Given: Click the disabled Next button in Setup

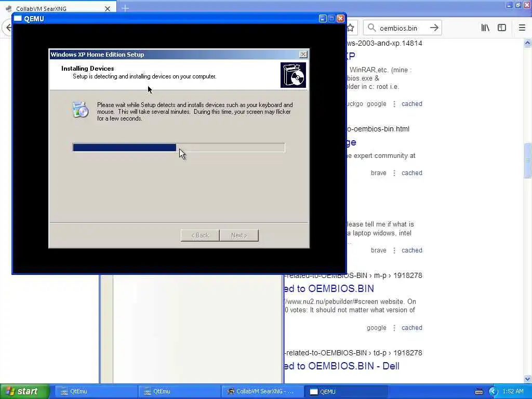Looking at the screenshot, I should pyautogui.click(x=239, y=235).
